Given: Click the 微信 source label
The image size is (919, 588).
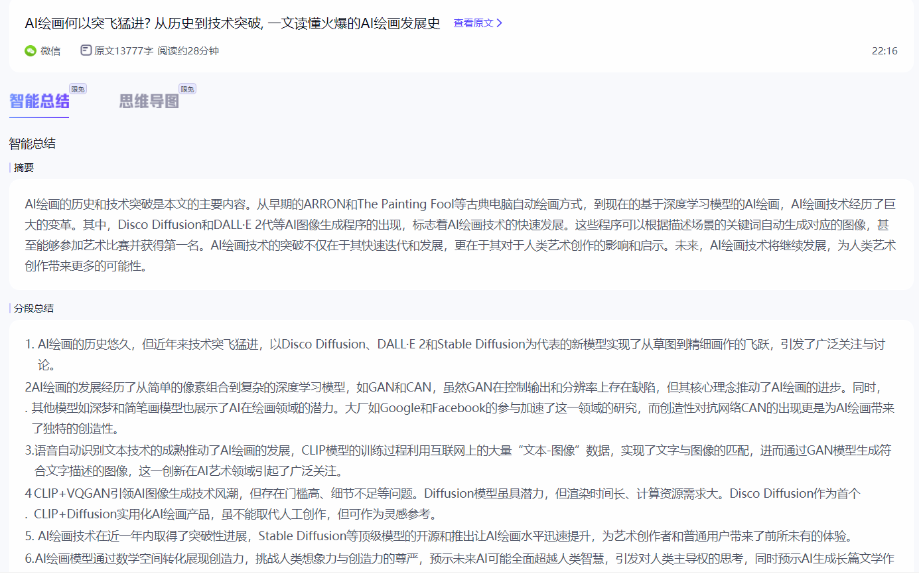Looking at the screenshot, I should 50,51.
